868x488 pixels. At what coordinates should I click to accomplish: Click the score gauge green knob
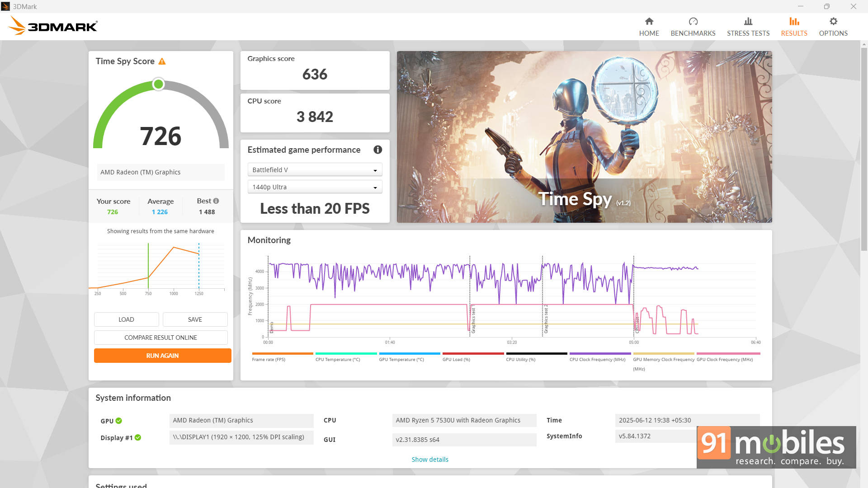tap(158, 84)
